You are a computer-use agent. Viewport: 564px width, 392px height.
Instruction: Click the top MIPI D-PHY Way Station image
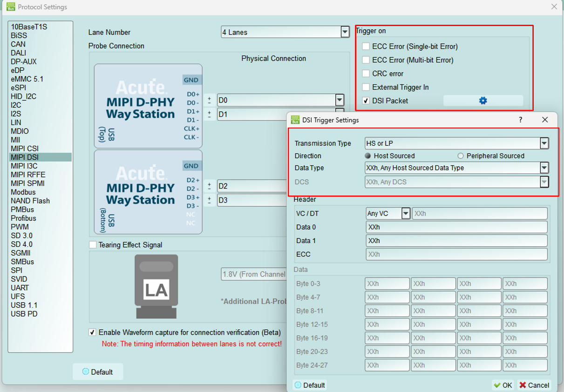pos(148,106)
